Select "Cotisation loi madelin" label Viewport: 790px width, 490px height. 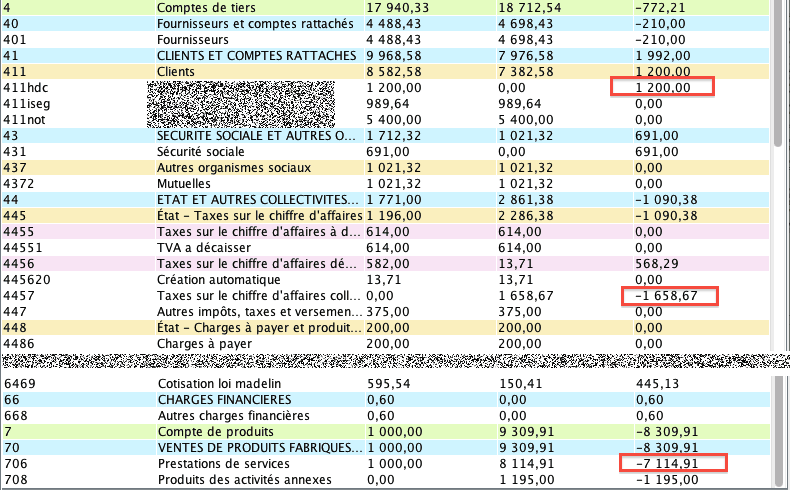[219, 384]
